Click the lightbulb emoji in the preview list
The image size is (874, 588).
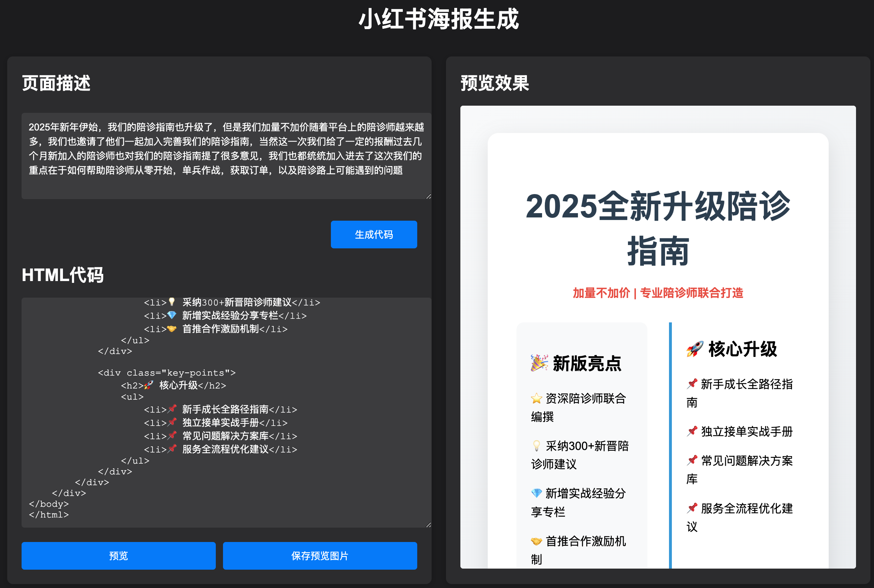click(x=536, y=446)
